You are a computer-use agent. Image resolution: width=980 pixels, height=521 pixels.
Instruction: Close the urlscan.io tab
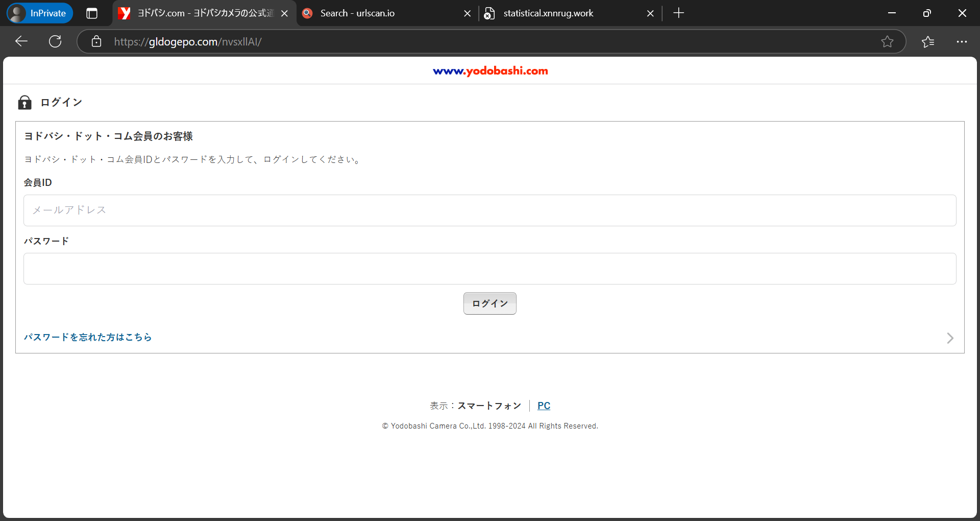[467, 13]
